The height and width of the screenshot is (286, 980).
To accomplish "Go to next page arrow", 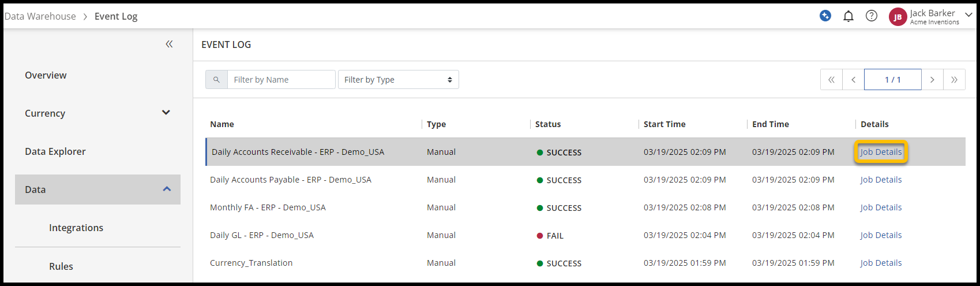I will point(932,80).
